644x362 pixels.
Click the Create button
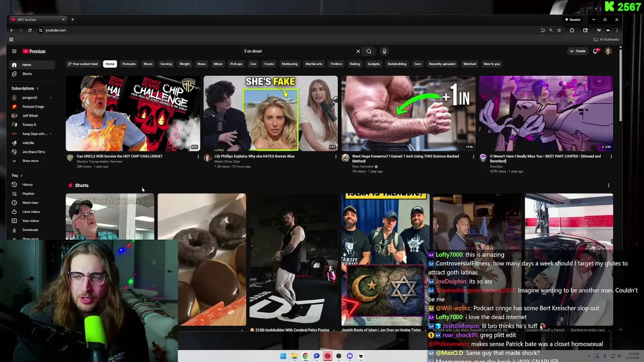[x=578, y=51]
